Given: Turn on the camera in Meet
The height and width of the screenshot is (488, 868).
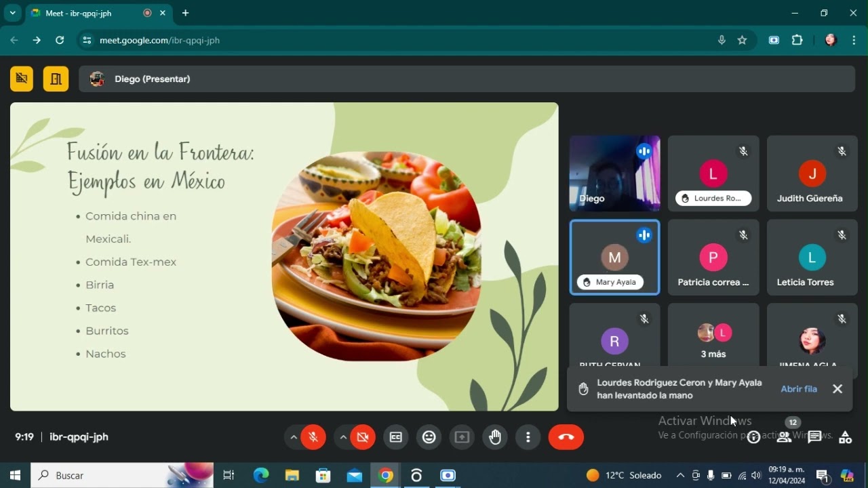Looking at the screenshot, I should [x=363, y=437].
